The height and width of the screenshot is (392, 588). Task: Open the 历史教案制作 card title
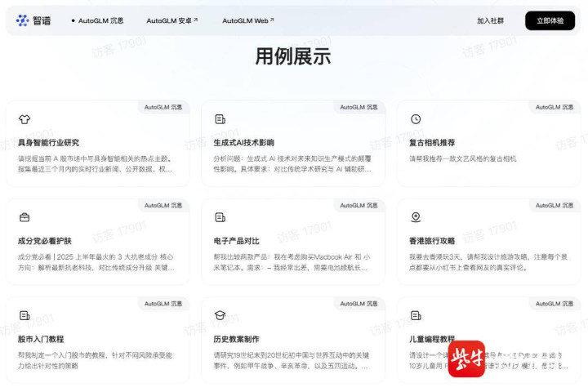coord(236,339)
